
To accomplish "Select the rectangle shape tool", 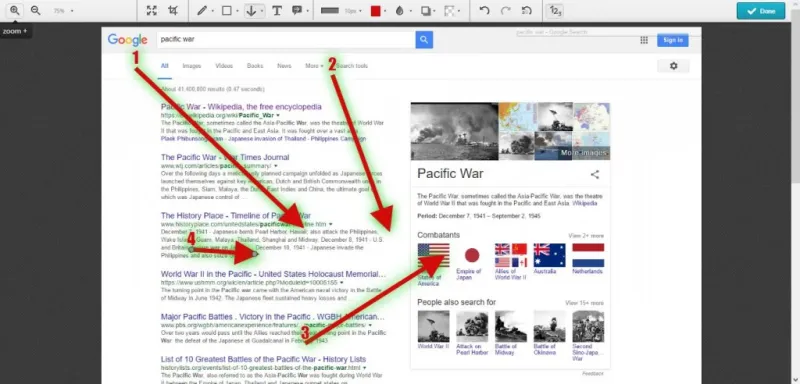I will click(227, 11).
